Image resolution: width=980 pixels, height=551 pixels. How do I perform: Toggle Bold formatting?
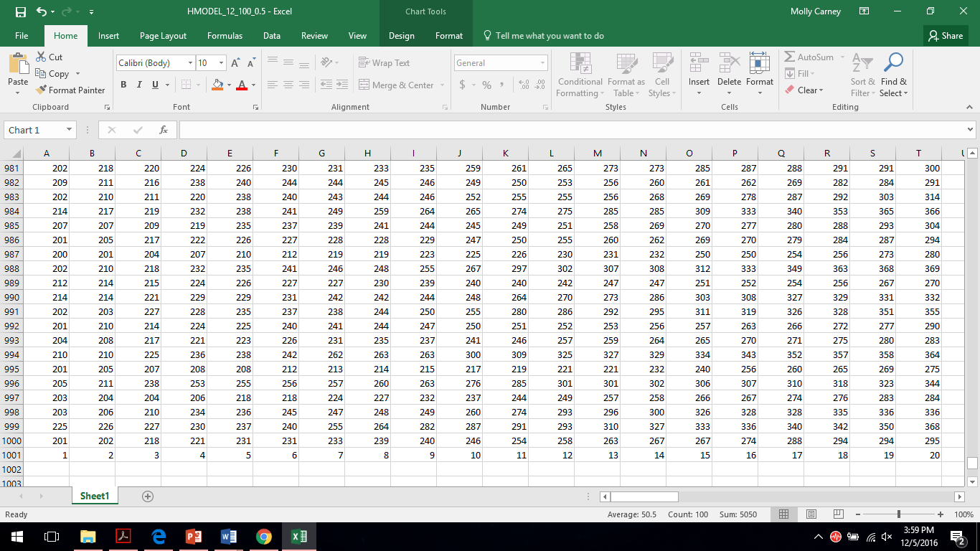tap(123, 85)
